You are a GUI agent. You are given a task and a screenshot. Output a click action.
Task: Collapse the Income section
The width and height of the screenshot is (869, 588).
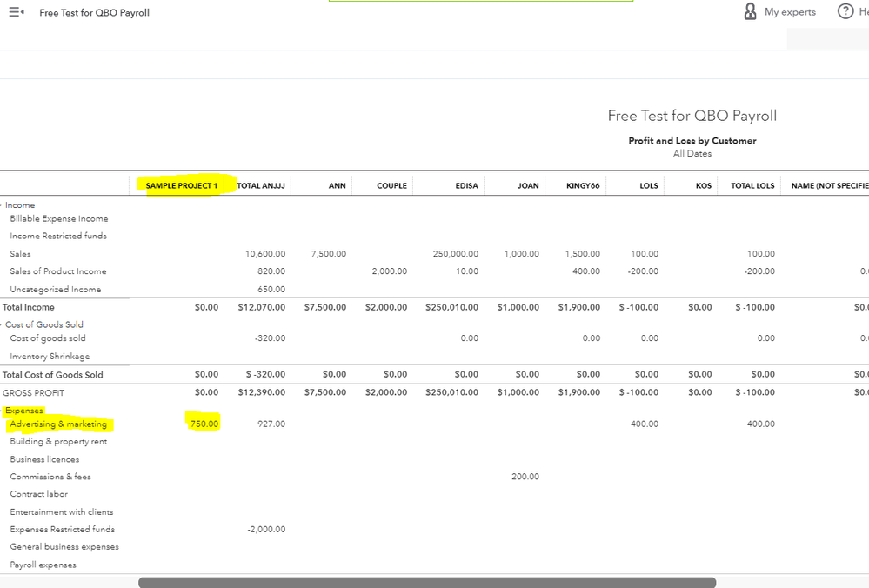(2, 205)
